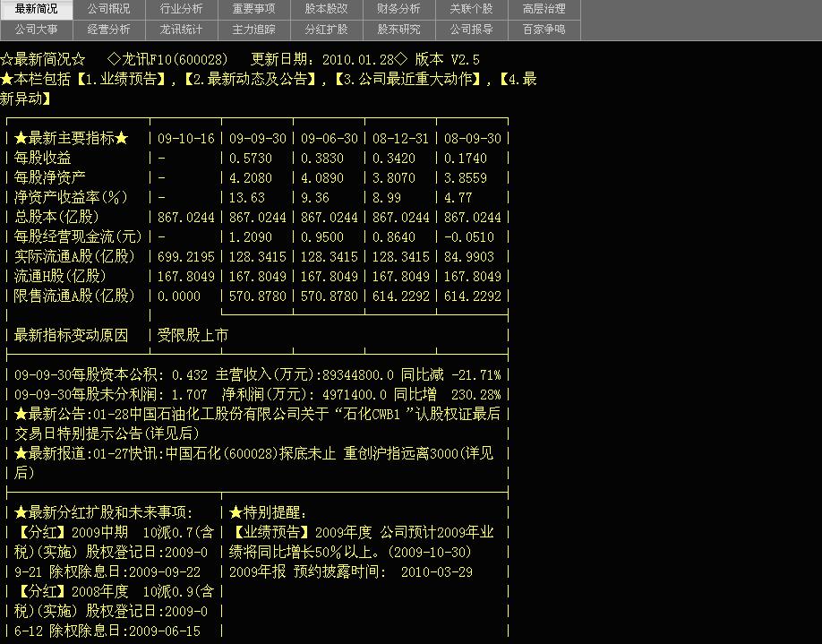Click earnings per share value 0.5730
This screenshot has height=644, width=822.
point(251,159)
